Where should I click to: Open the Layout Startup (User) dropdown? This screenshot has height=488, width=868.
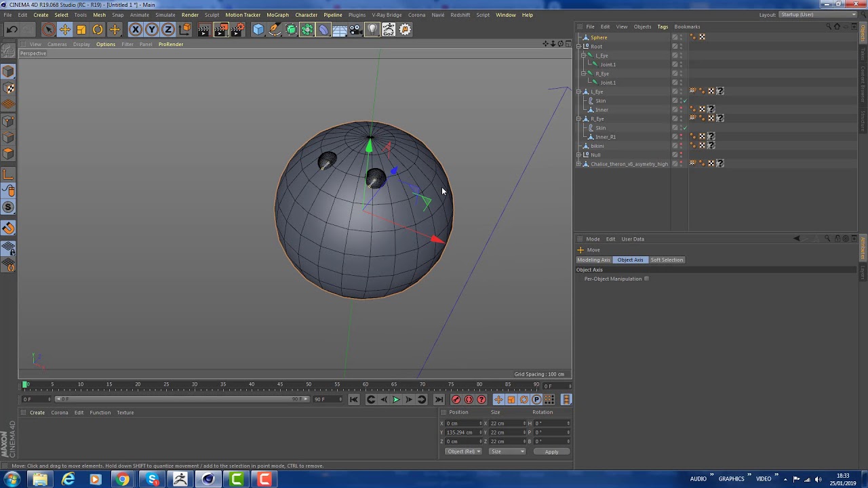tap(818, 15)
